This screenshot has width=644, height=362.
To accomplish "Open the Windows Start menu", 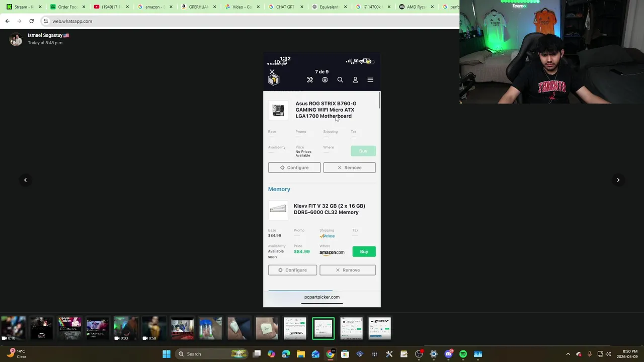I will [167, 354].
